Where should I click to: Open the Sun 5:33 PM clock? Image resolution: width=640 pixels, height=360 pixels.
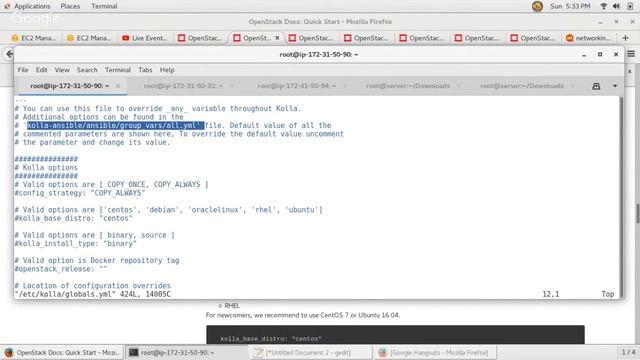click(x=570, y=6)
